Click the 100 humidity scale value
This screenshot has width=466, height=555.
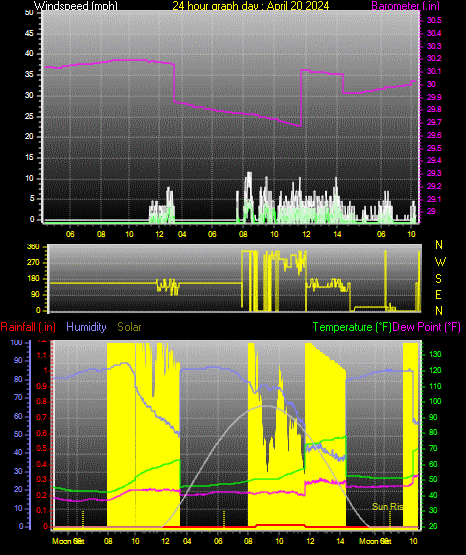[16, 342]
